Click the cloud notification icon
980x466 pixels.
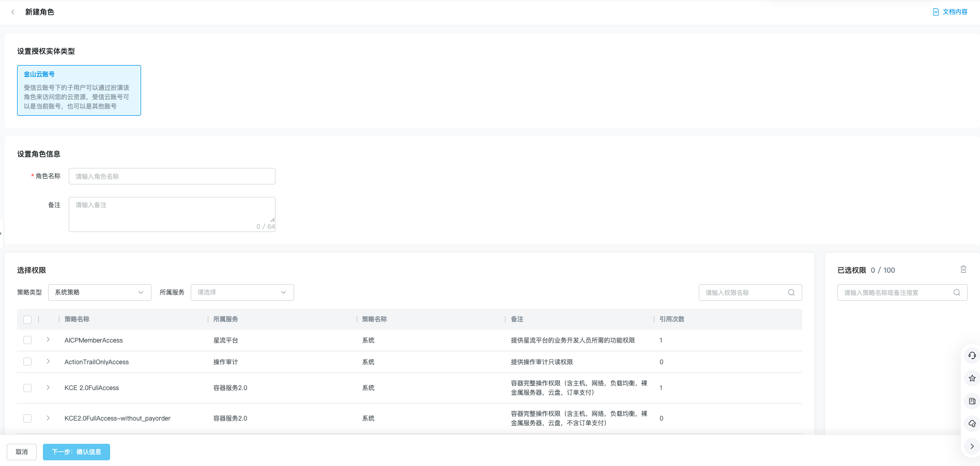click(972, 424)
